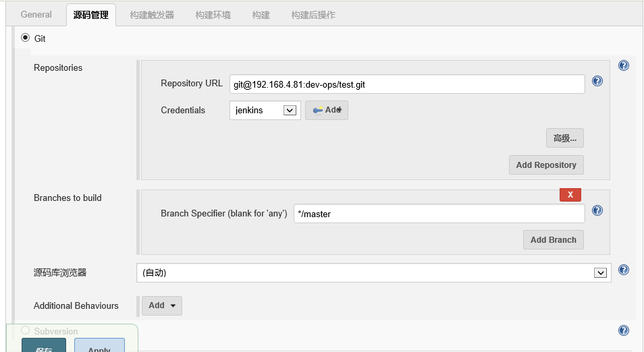Click the Add credentials button with key icon
The width and height of the screenshot is (644, 352).
(x=327, y=111)
